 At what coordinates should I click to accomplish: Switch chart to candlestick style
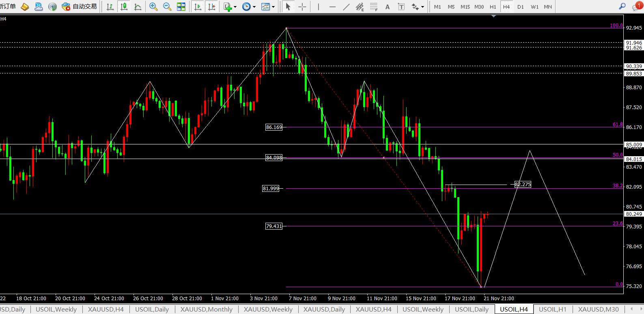(124, 6)
